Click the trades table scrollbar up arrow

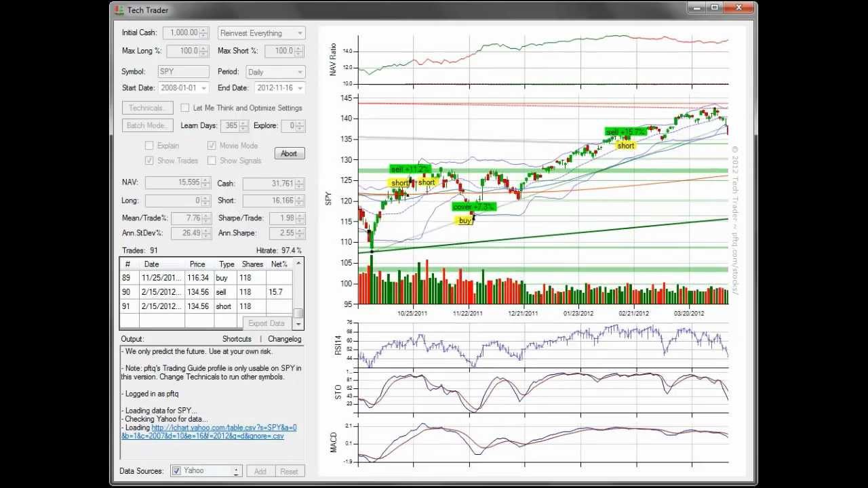pos(298,263)
